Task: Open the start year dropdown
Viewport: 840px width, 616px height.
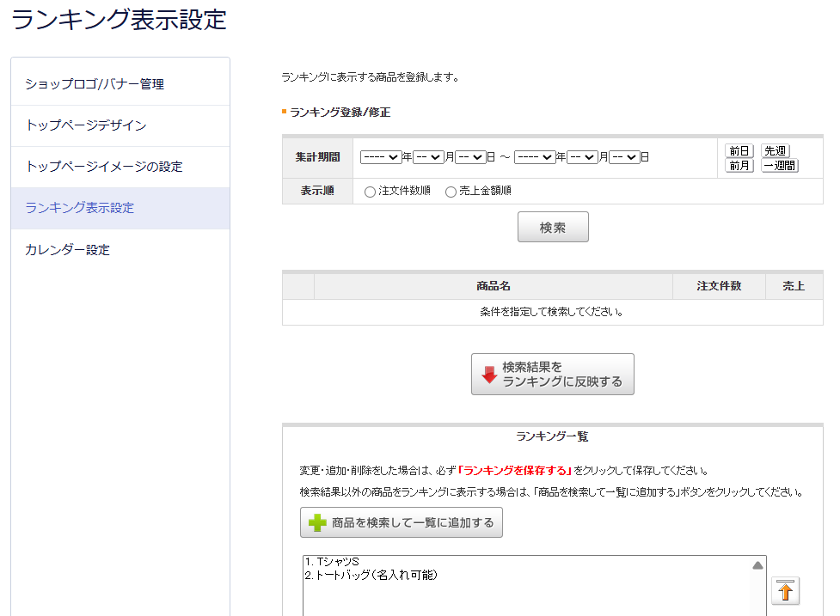Action: [381, 157]
